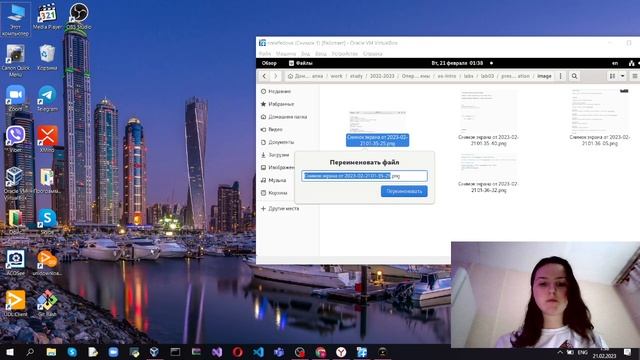Open Oracle VM VirtualBox desktop icon

(16, 183)
